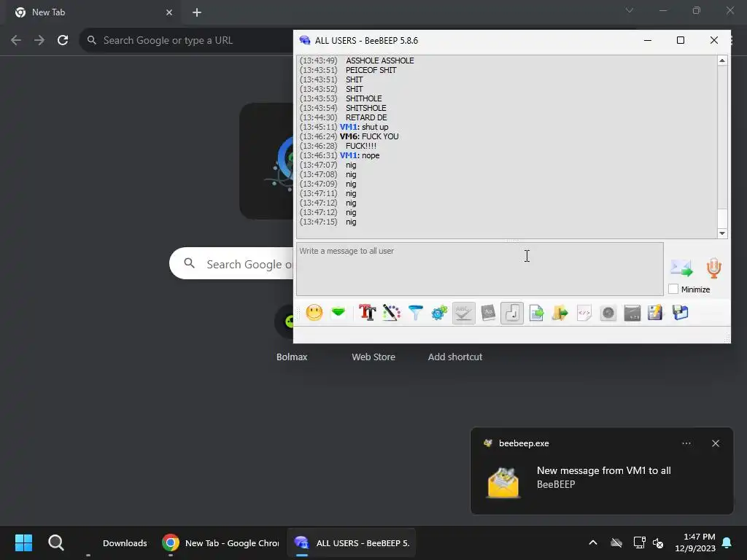This screenshot has height=560, width=747.
Task: Switch to Google Chrome taskbar button
Action: (x=220, y=542)
